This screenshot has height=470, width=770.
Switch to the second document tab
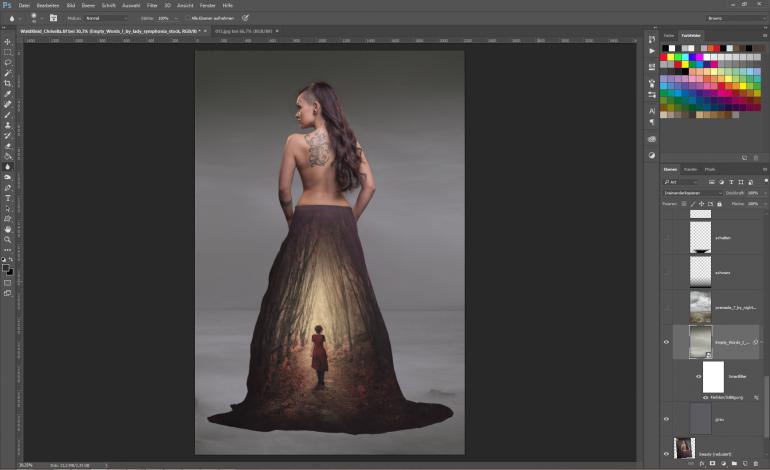click(244, 31)
